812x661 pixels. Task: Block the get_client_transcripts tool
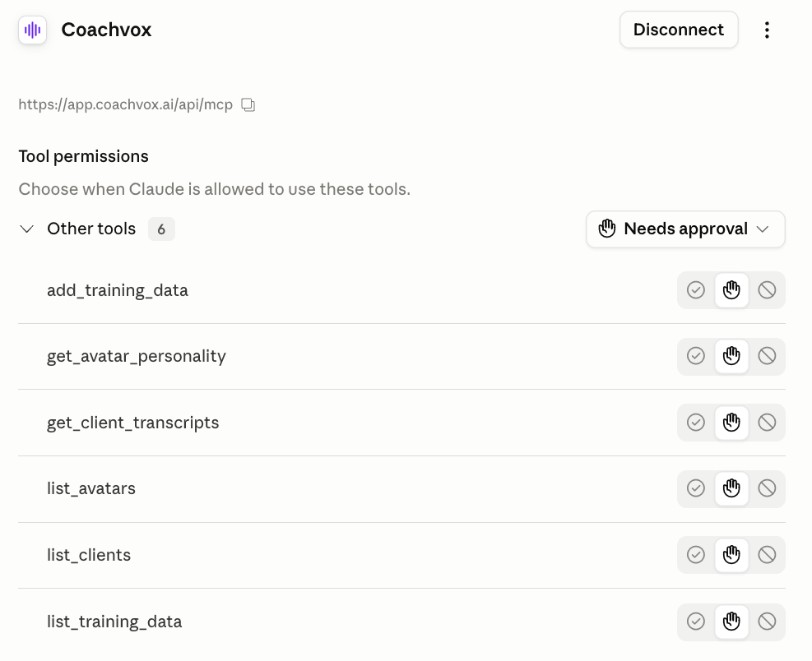pos(767,423)
